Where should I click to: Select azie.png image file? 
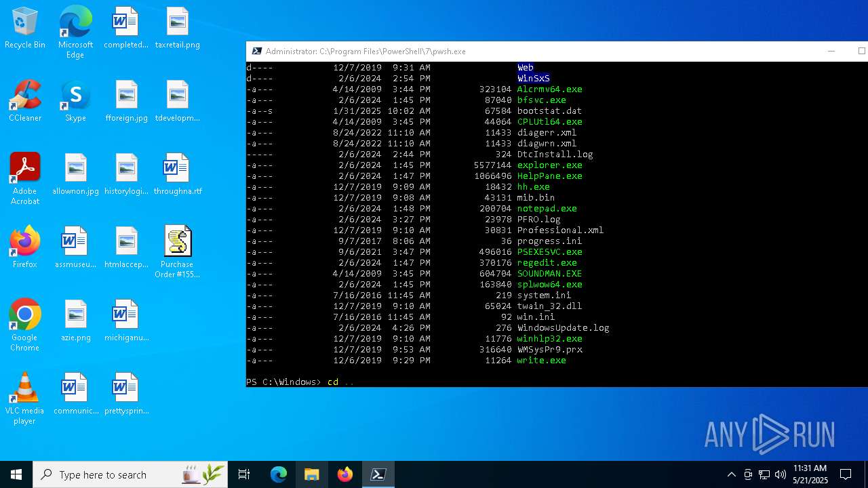pyautogui.click(x=75, y=321)
